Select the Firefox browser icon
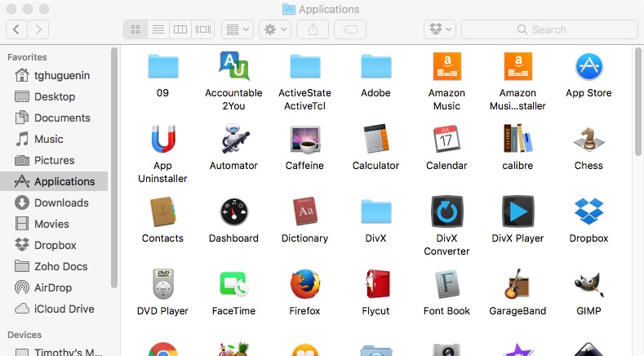 304,284
